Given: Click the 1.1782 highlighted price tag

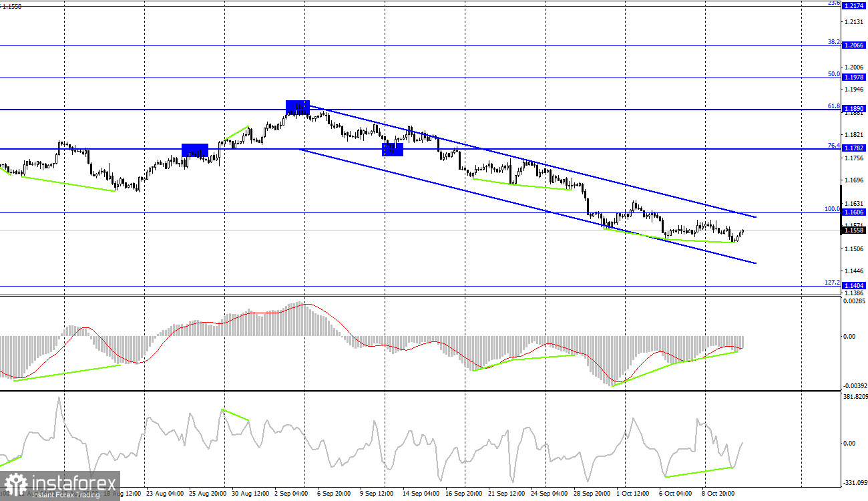Looking at the screenshot, I should pos(855,148).
